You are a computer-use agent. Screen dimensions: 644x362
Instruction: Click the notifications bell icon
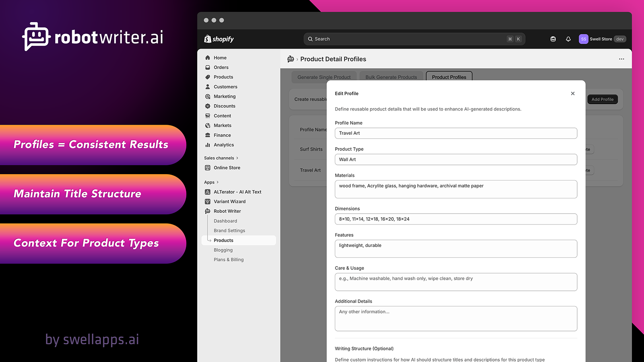pyautogui.click(x=568, y=39)
